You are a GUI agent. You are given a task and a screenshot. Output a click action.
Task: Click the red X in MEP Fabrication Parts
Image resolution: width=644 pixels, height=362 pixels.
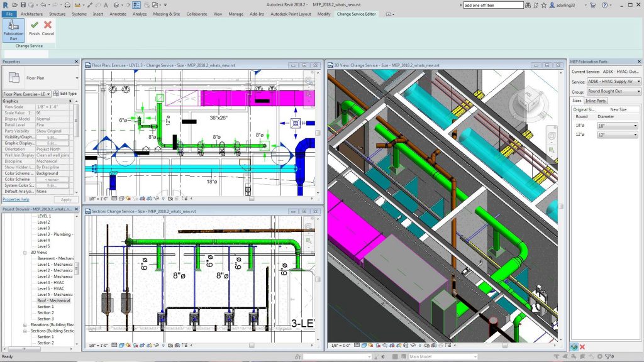582,347
